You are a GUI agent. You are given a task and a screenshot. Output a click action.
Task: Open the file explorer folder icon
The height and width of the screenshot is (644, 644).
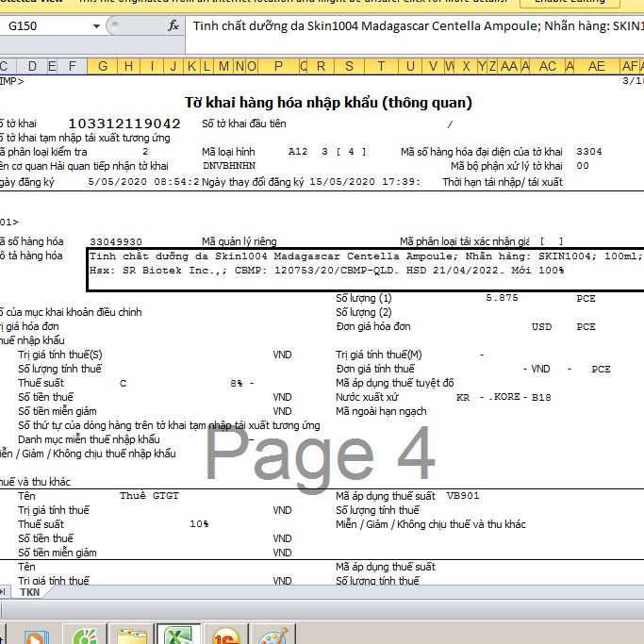click(x=131, y=636)
